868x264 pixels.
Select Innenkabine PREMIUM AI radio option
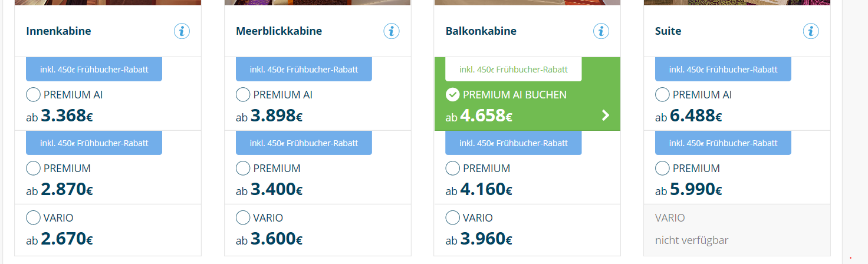34,95
